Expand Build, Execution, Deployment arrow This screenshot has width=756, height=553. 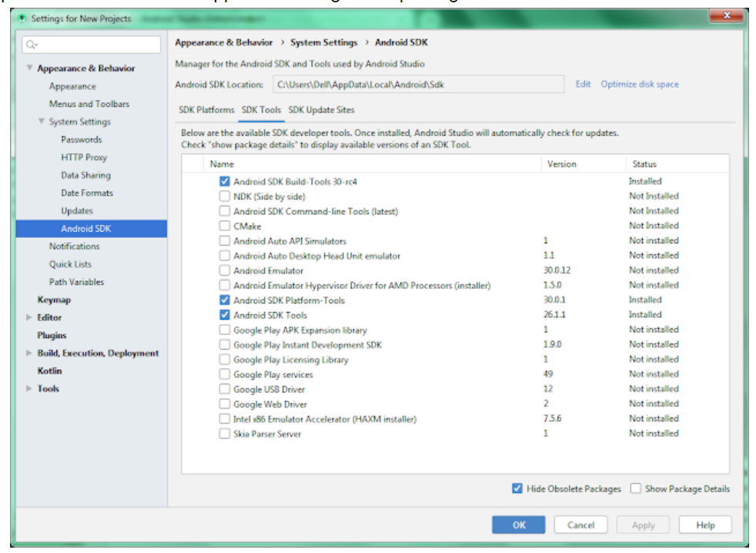29,353
